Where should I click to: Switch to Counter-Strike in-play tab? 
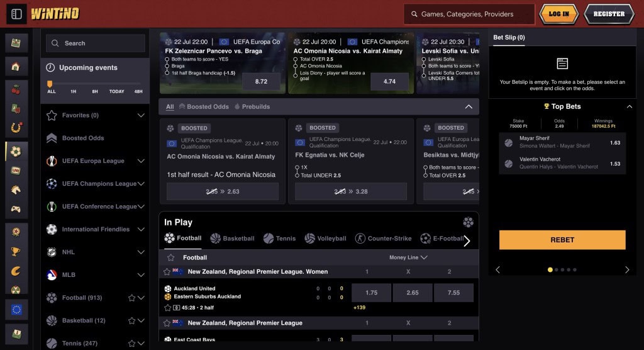pyautogui.click(x=383, y=239)
